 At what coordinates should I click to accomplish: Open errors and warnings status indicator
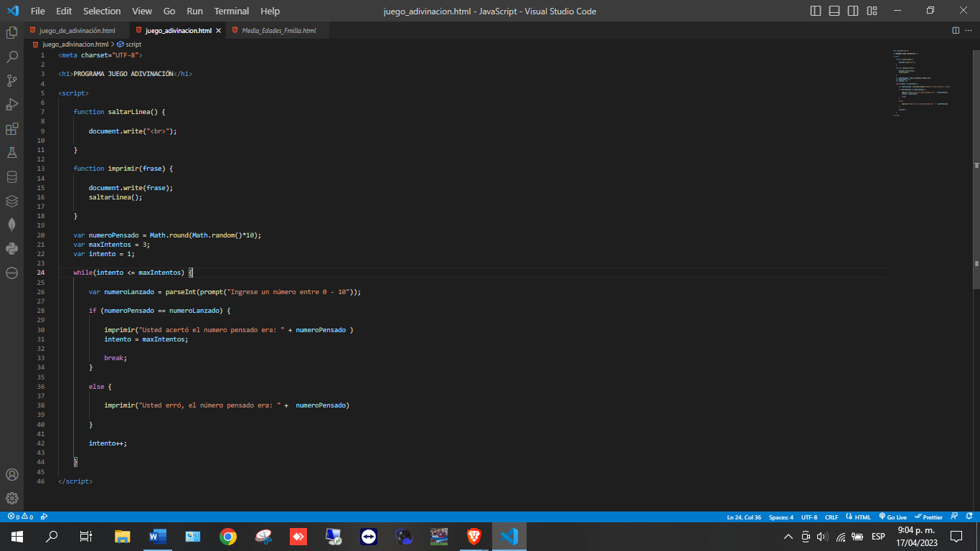coord(20,517)
